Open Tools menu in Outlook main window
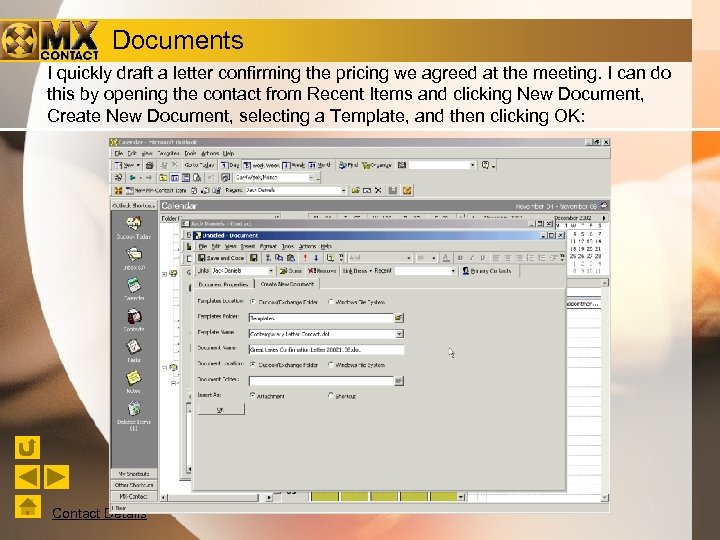 coord(190,153)
